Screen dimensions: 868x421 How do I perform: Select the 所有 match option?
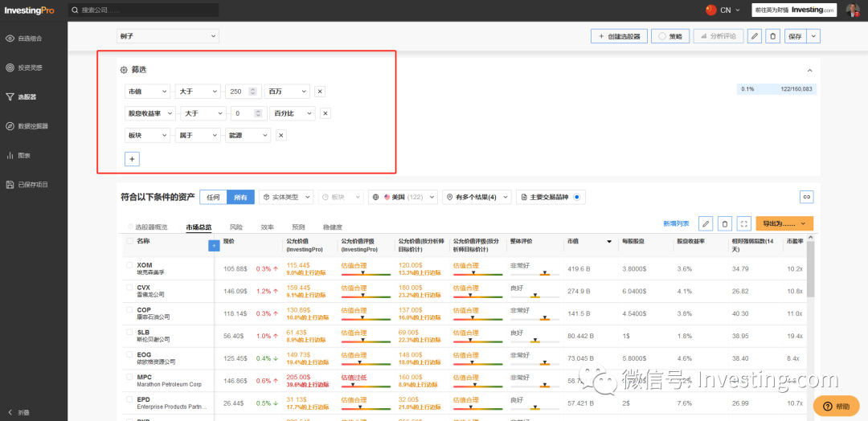(x=241, y=197)
